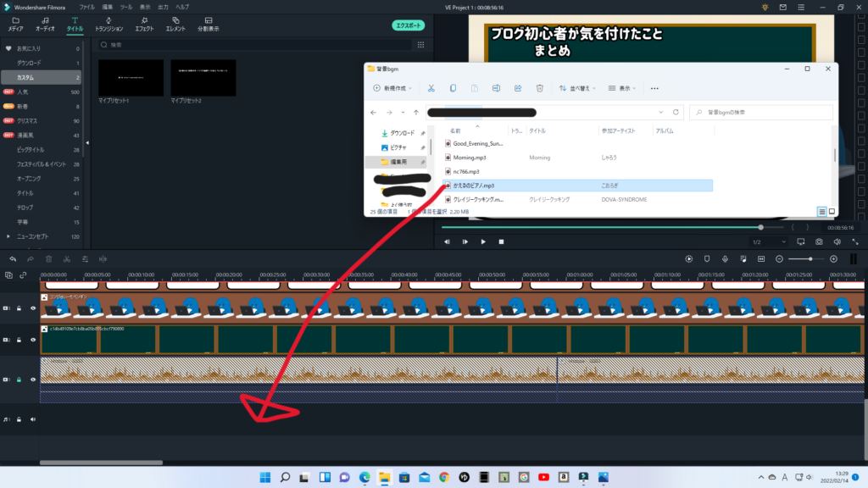Click the add marker shield icon

coord(707,259)
